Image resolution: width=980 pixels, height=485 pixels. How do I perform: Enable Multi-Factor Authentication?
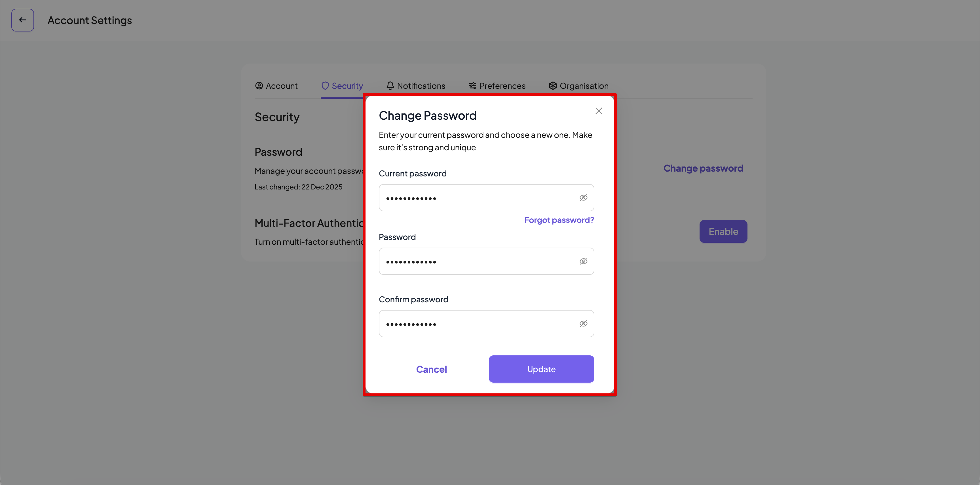coord(723,231)
